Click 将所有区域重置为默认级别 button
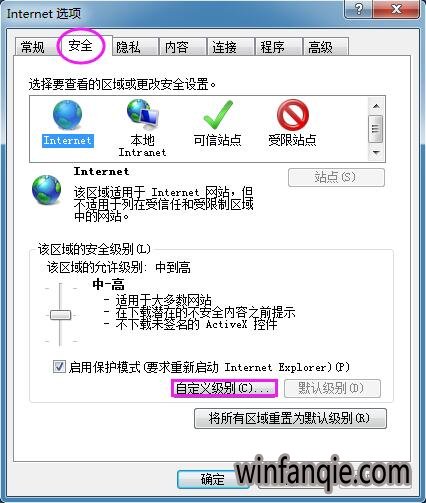Viewport: 426px width, 503px height. (x=290, y=418)
